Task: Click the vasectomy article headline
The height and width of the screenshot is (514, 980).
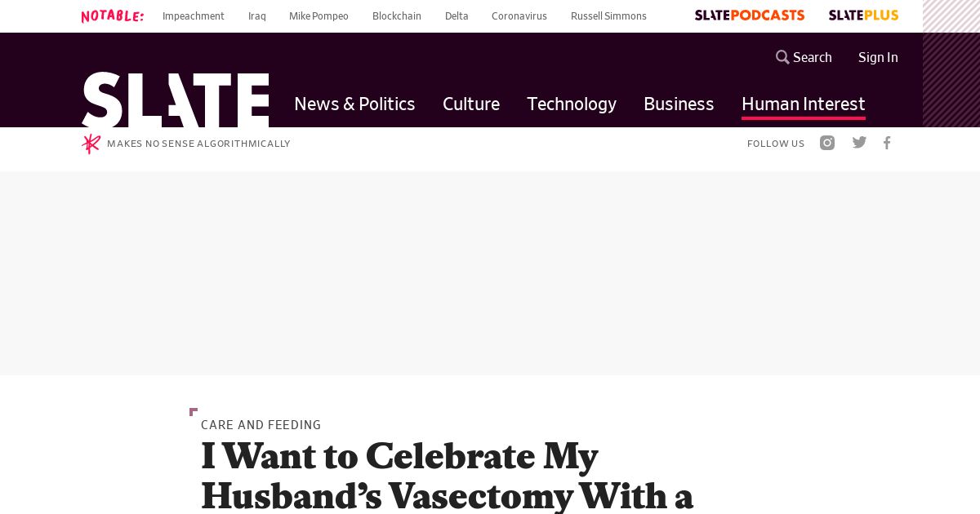Action: point(447,476)
